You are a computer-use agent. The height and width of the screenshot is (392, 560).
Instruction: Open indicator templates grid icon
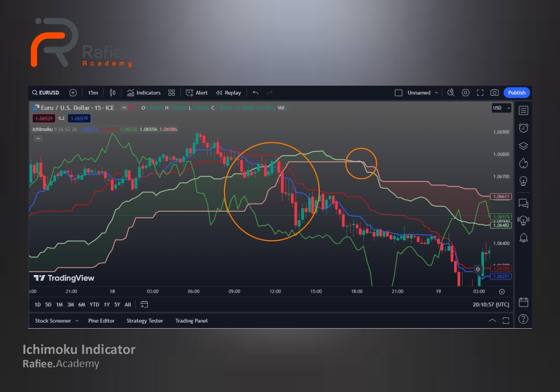(171, 93)
